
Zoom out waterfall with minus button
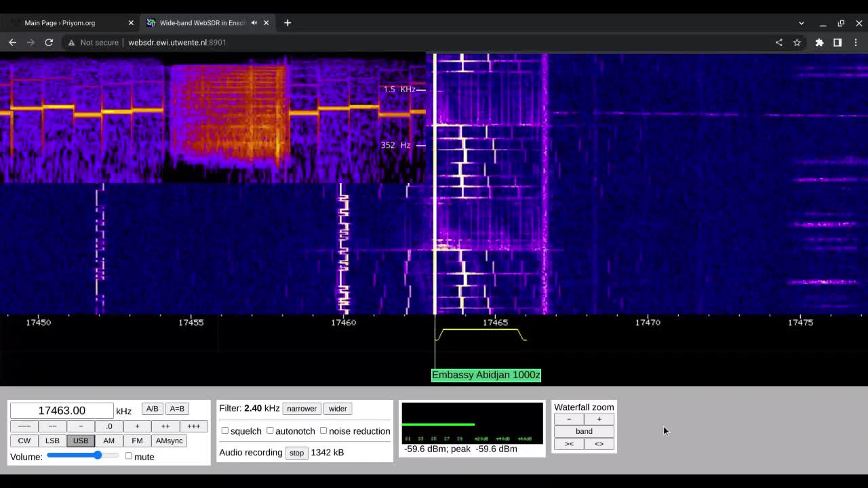click(x=569, y=419)
